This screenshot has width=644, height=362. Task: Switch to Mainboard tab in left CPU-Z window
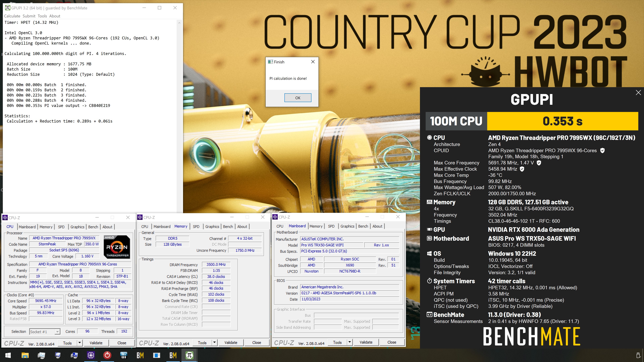pos(27,227)
